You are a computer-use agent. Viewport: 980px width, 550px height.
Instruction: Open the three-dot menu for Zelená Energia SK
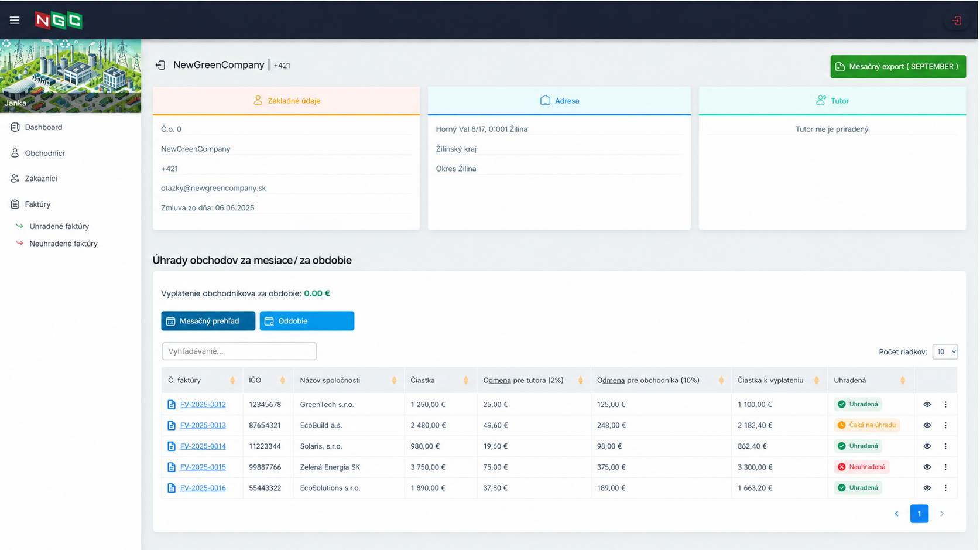[945, 467]
